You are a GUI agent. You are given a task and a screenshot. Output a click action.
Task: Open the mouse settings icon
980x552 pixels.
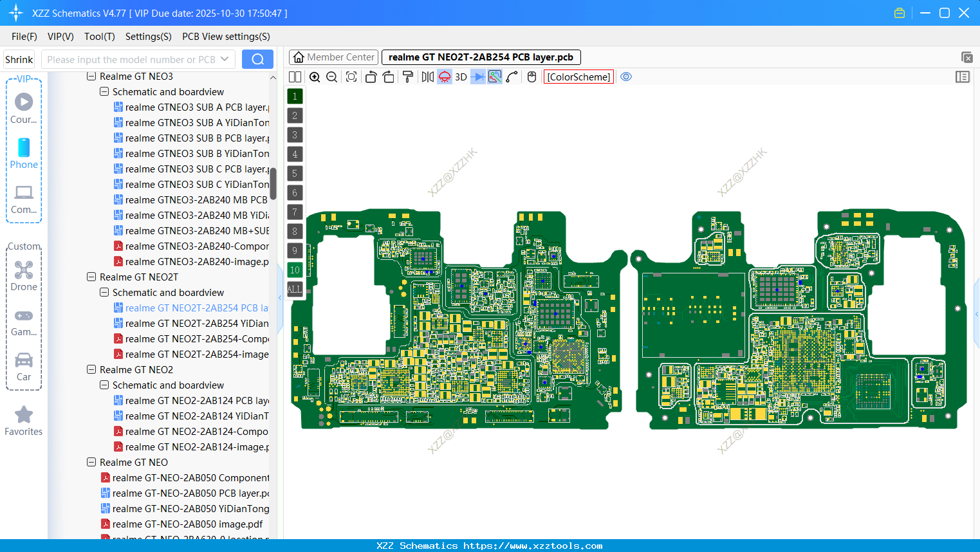coord(531,77)
